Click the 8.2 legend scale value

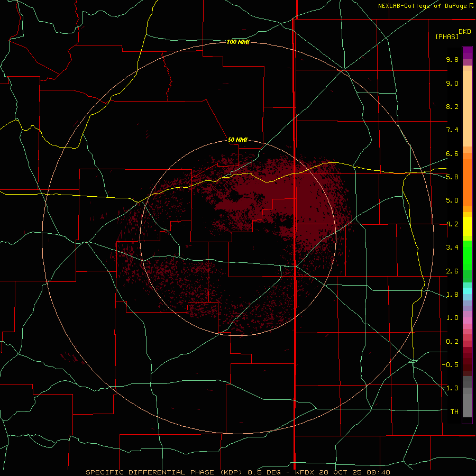click(x=452, y=106)
